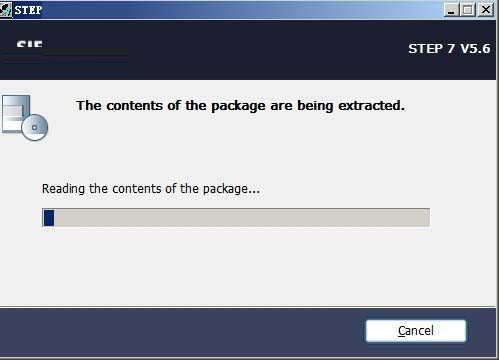Viewport: 499px width, 361px height.
Task: Click the computer box in the installer graphic
Action: (15, 114)
